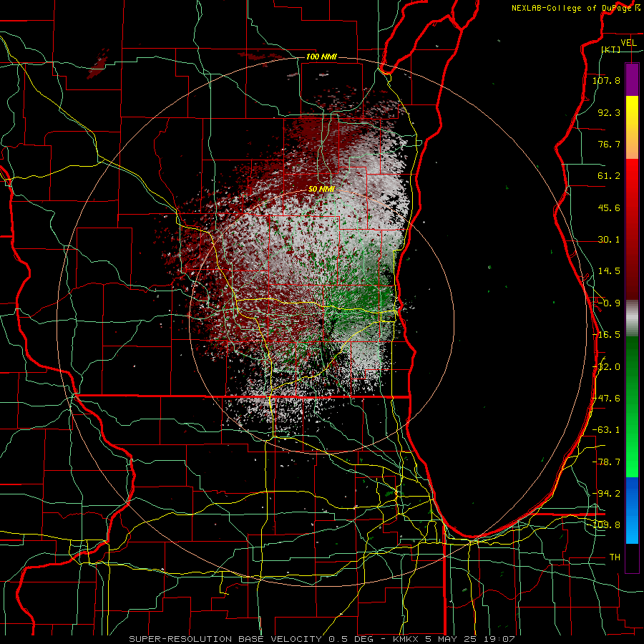
Task: Pick the gray near-zero segment of color bar
Action: (632, 318)
